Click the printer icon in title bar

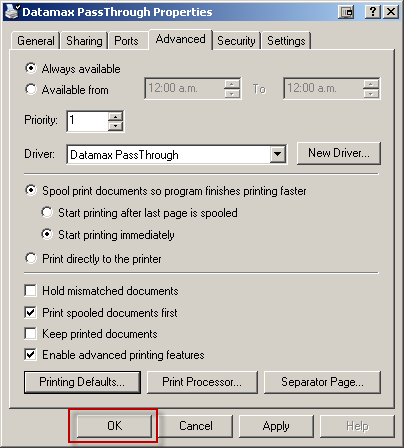coord(12,11)
